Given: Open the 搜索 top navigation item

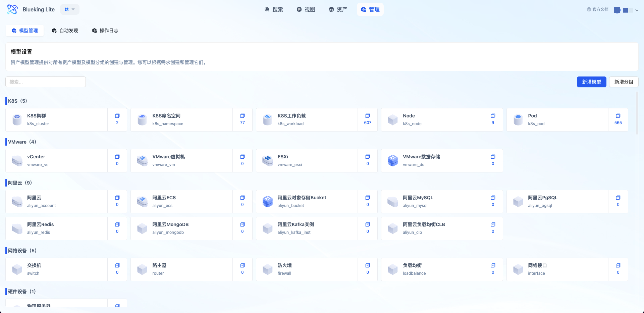Looking at the screenshot, I should 274,9.
